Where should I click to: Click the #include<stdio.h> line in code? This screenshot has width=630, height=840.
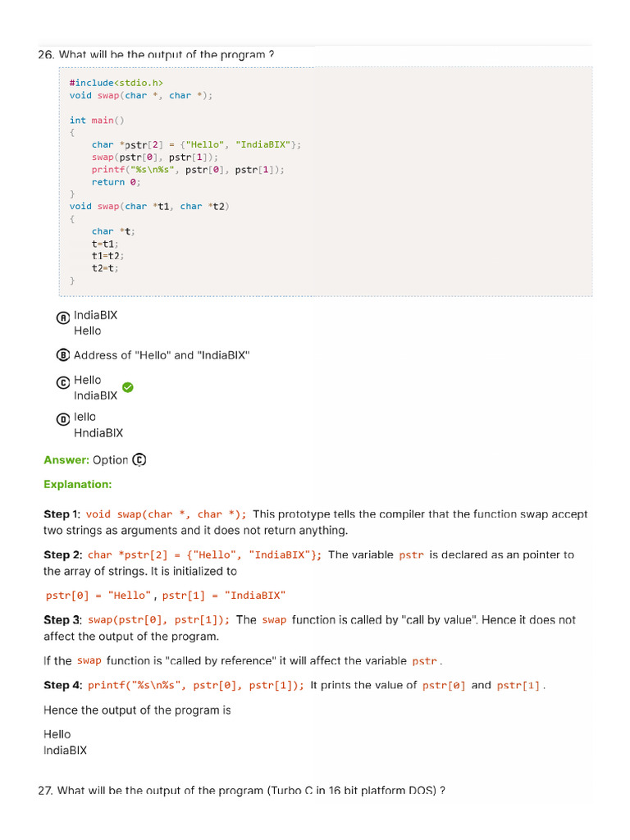[x=116, y=83]
